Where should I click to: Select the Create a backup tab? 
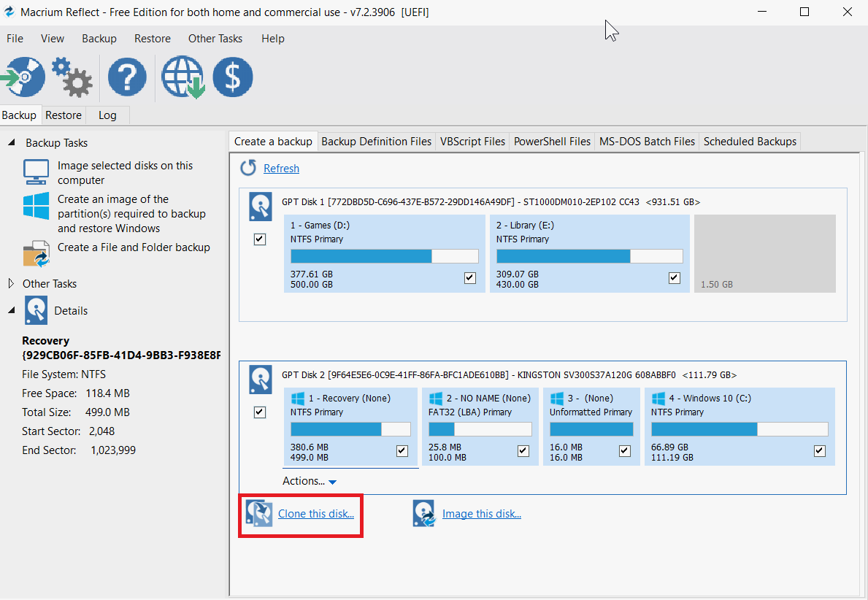pyautogui.click(x=273, y=142)
